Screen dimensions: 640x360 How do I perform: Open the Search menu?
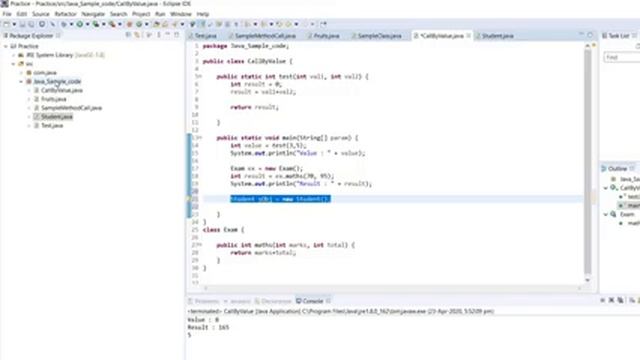(x=118, y=14)
